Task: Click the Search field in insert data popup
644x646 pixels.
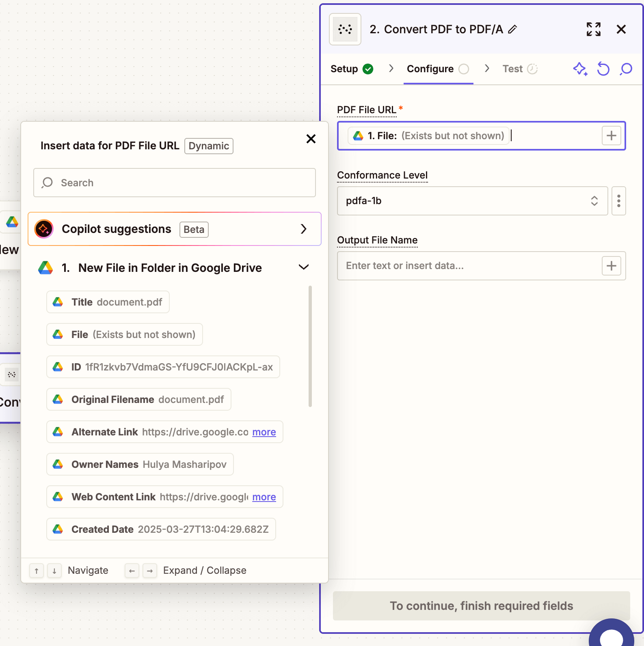Action: [x=175, y=183]
